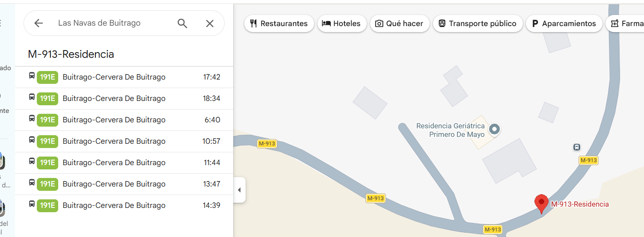The height and width of the screenshot is (237, 644).
Task: Click bus icon on 10:57 departure row
Action: pyautogui.click(x=32, y=140)
